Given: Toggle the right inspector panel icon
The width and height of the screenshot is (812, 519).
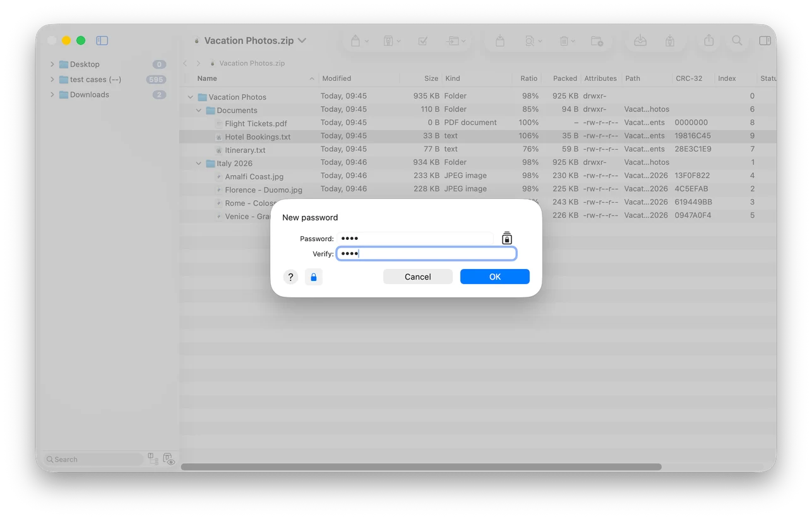Looking at the screenshot, I should [765, 40].
